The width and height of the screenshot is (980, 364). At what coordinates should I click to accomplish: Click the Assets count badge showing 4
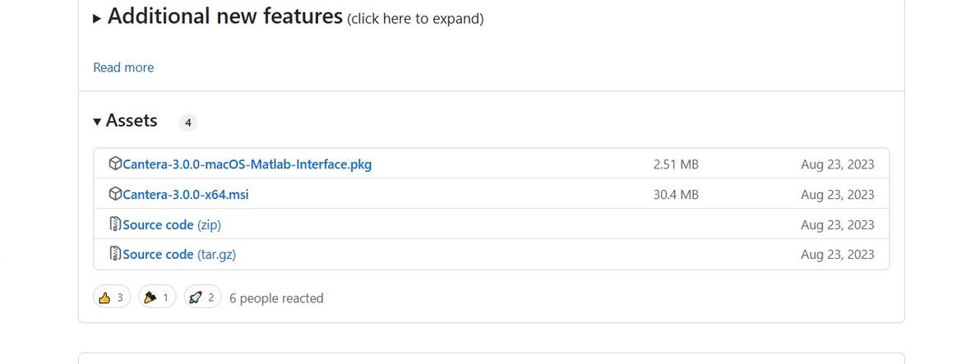[x=187, y=122]
